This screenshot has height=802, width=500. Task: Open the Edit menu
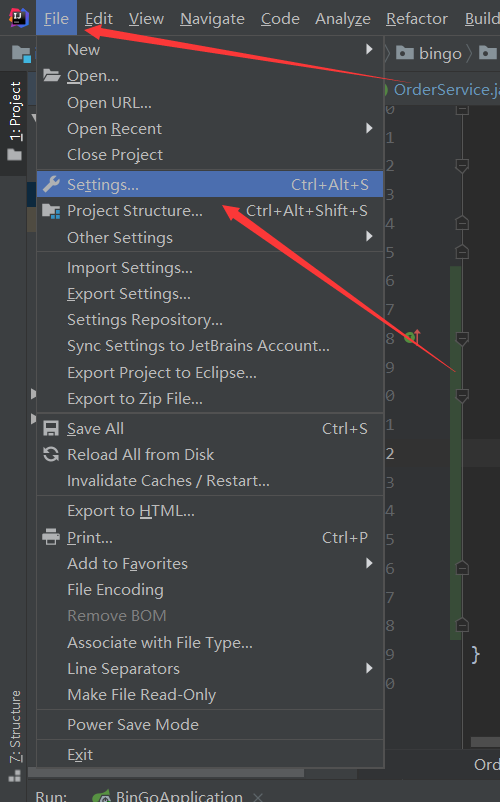coord(99,18)
